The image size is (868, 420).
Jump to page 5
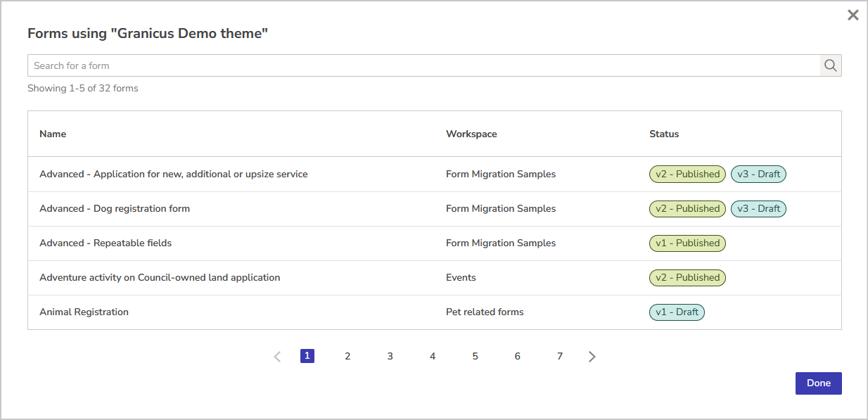coord(475,356)
